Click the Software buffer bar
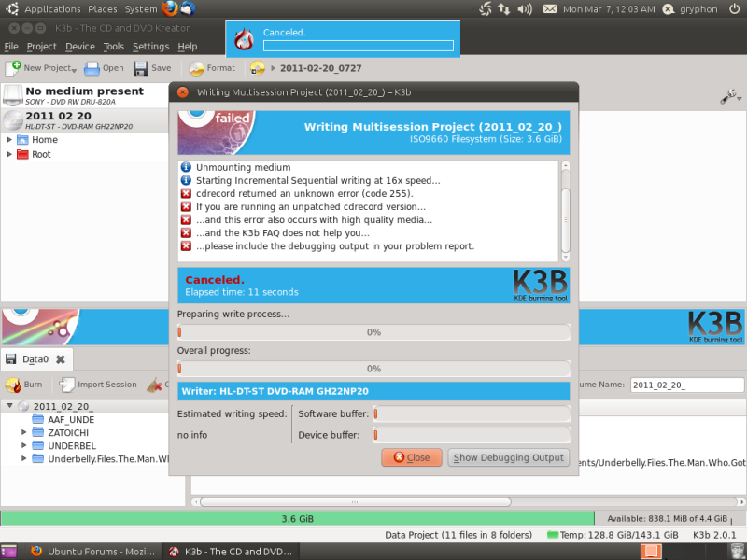This screenshot has width=747, height=560. click(472, 413)
